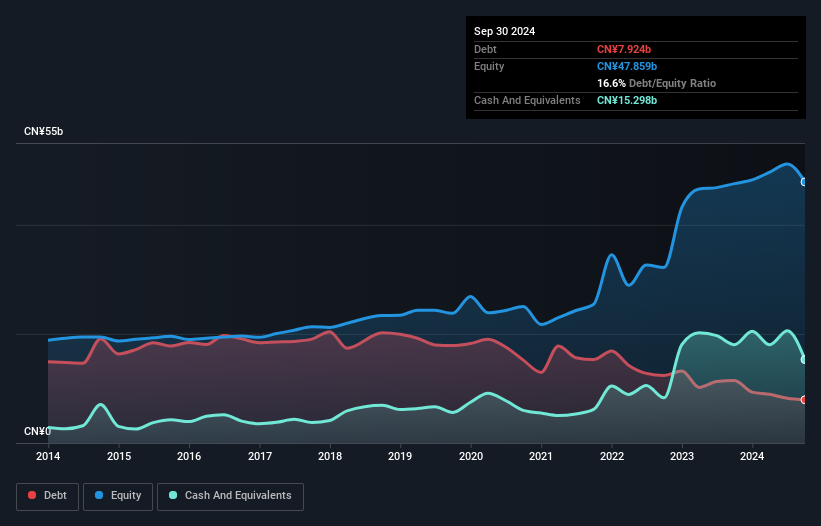Click the Debt row label in tooltip
The height and width of the screenshot is (526, 821).
pyautogui.click(x=485, y=49)
